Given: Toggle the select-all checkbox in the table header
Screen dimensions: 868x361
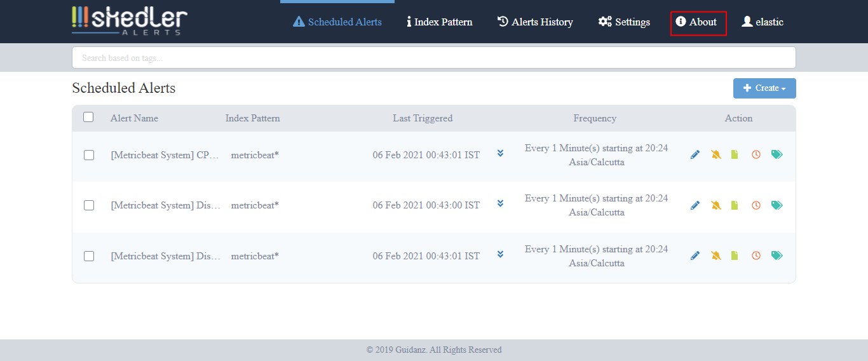Looking at the screenshot, I should [x=88, y=117].
